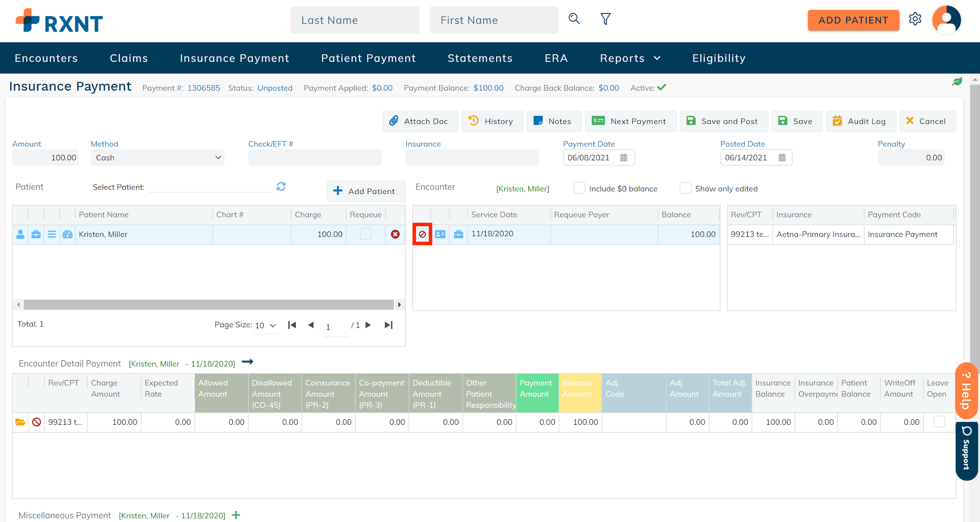Screen dimensions: 980x522
Task: Remove Kristen Miller with red X icon
Action: [395, 234]
